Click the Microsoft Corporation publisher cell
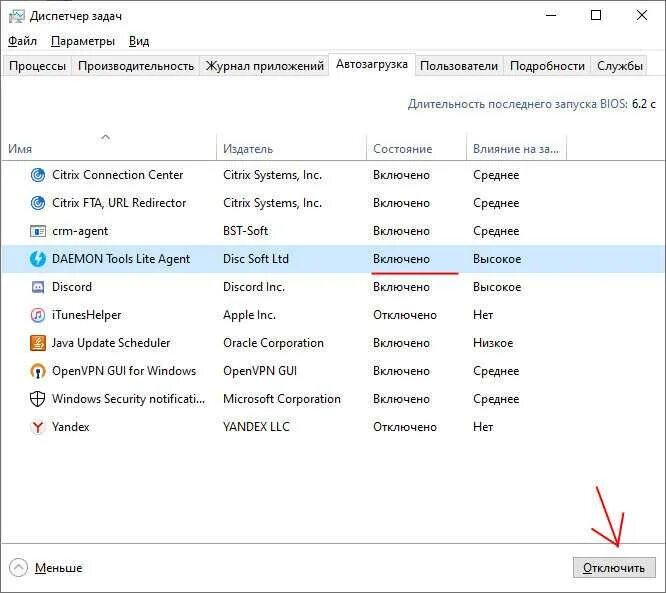 [282, 399]
